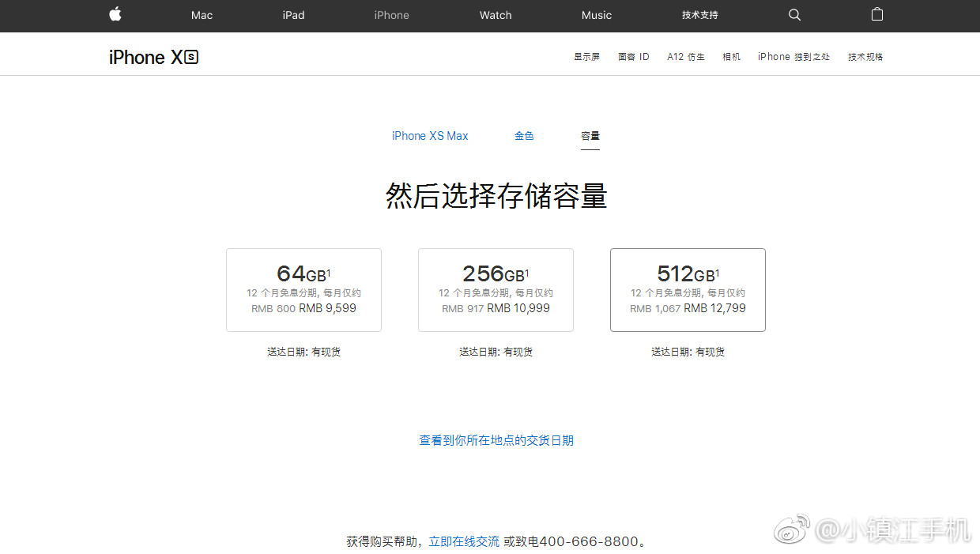Viewport: 980px width, 554px height.
Task: Open the 相机 section link
Action: tap(731, 57)
